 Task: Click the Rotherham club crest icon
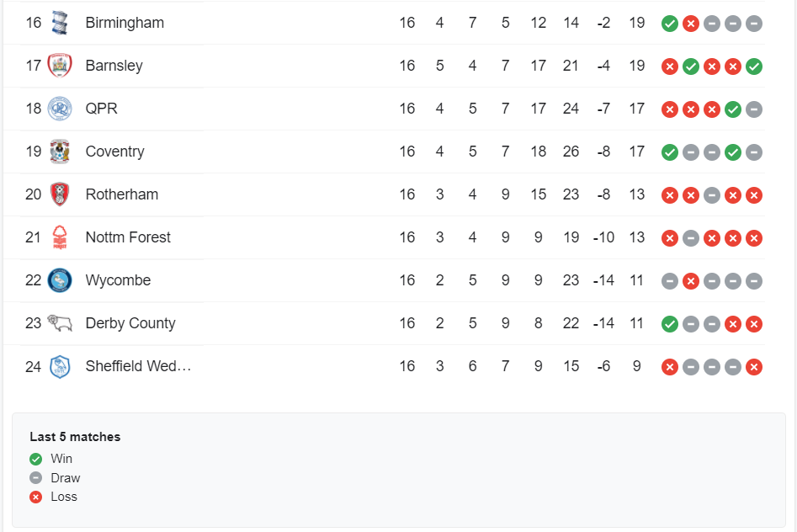click(x=60, y=194)
